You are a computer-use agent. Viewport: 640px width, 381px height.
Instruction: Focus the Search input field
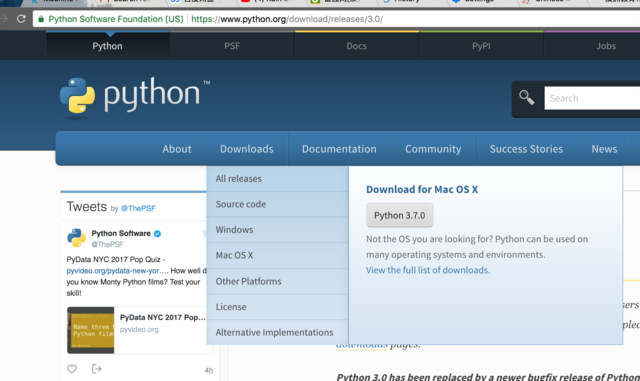pos(592,98)
